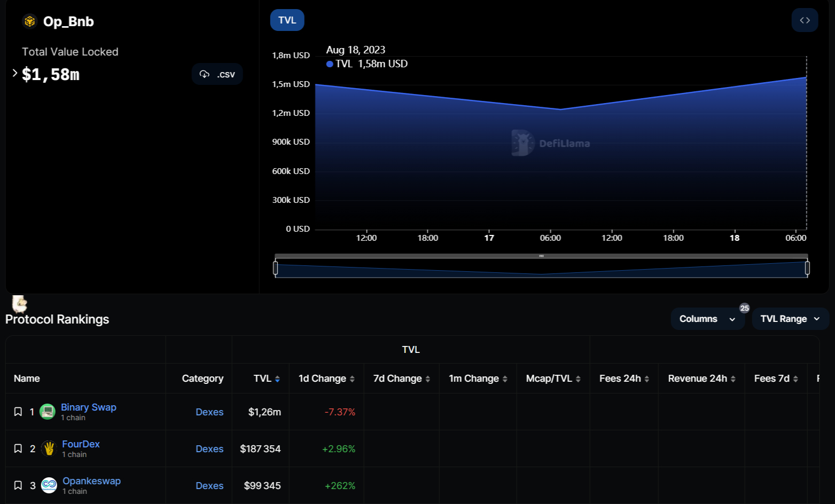The height and width of the screenshot is (504, 835).
Task: Click the embed code icon button
Action: tap(805, 20)
